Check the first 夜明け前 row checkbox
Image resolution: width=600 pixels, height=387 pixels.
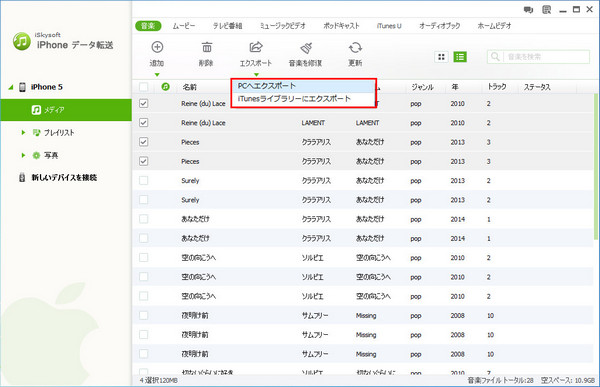click(143, 315)
